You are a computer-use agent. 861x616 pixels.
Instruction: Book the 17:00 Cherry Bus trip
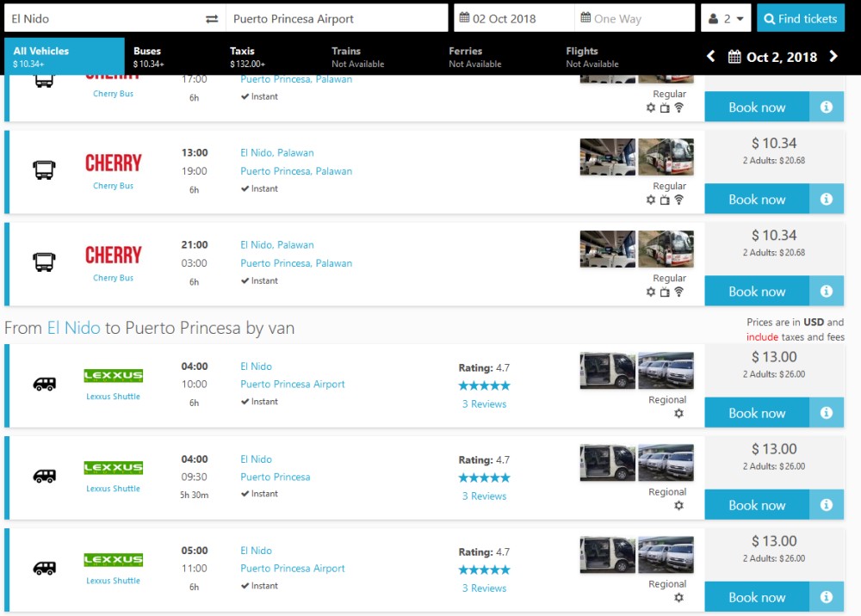click(x=757, y=107)
